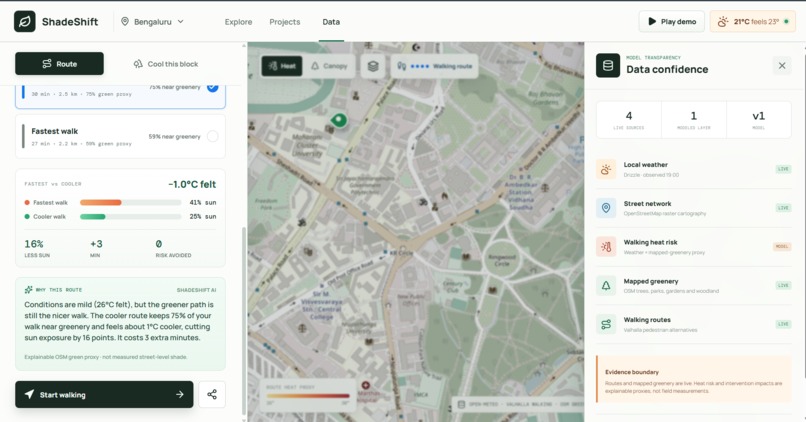Click the Street network pin icon
Viewport: 806px width, 422px height.
(606, 208)
